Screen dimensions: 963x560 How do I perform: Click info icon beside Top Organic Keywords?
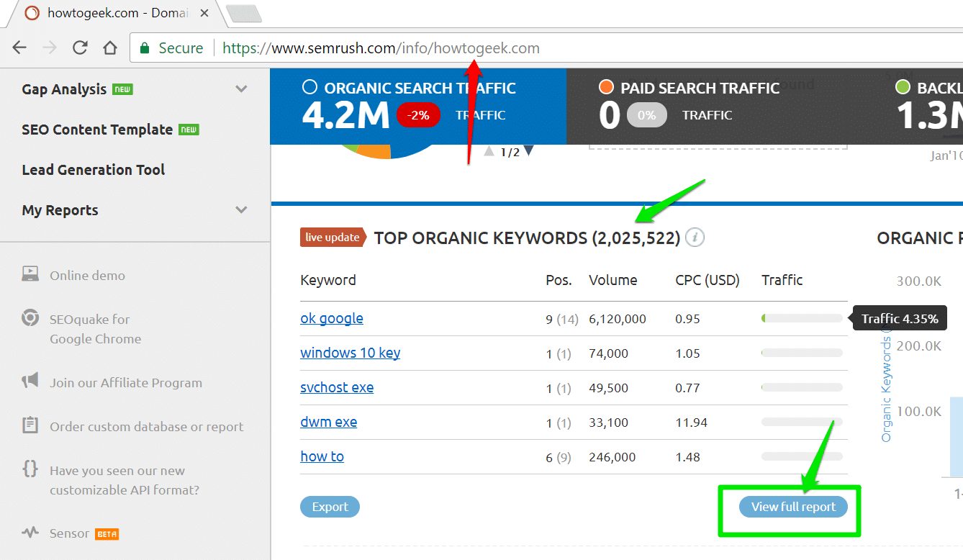695,237
